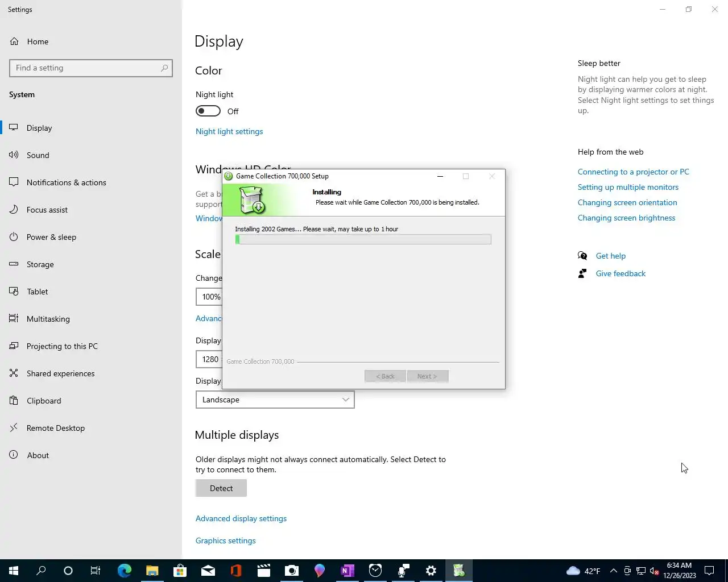Open the Camera app from the taskbar
Screen dimensions: 728x582
[291, 571]
